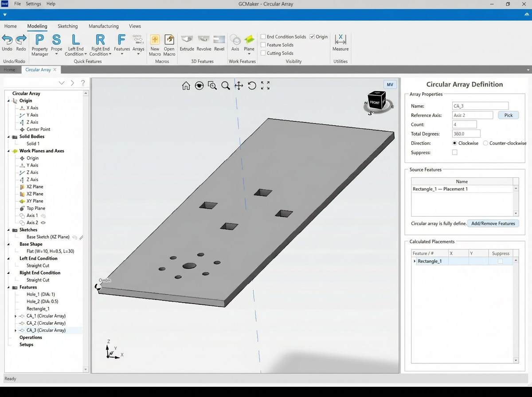Click the Undo icon
Viewport: 532px width, 397px height.
click(x=7, y=43)
